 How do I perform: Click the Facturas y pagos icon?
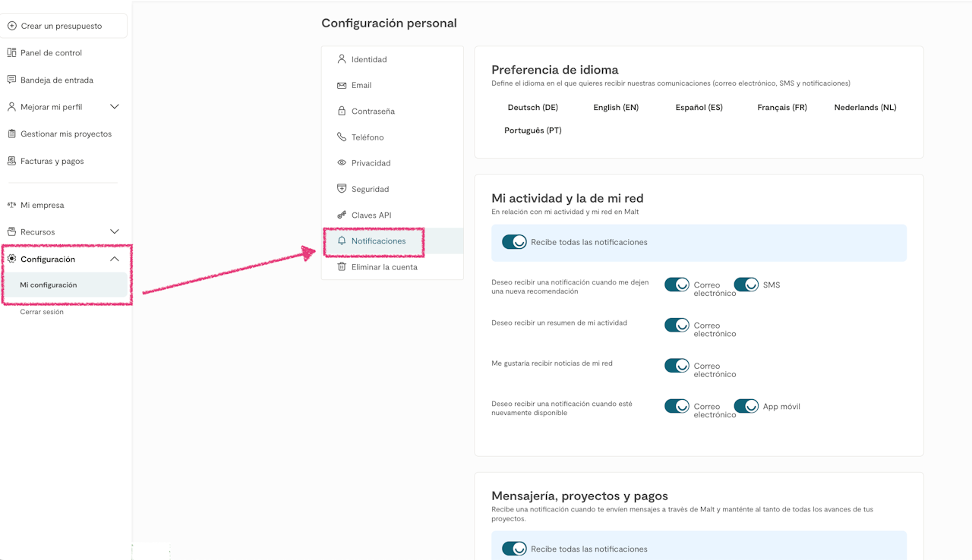tap(12, 161)
